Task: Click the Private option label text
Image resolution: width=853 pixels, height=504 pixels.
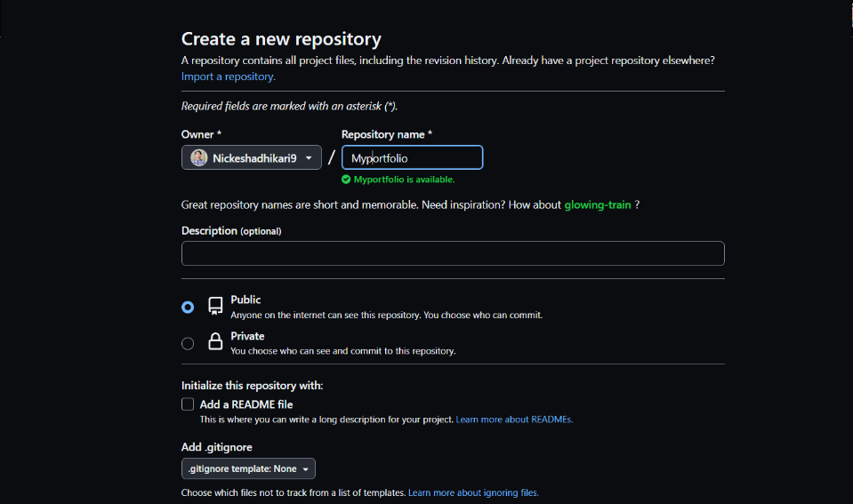Action: tap(247, 336)
